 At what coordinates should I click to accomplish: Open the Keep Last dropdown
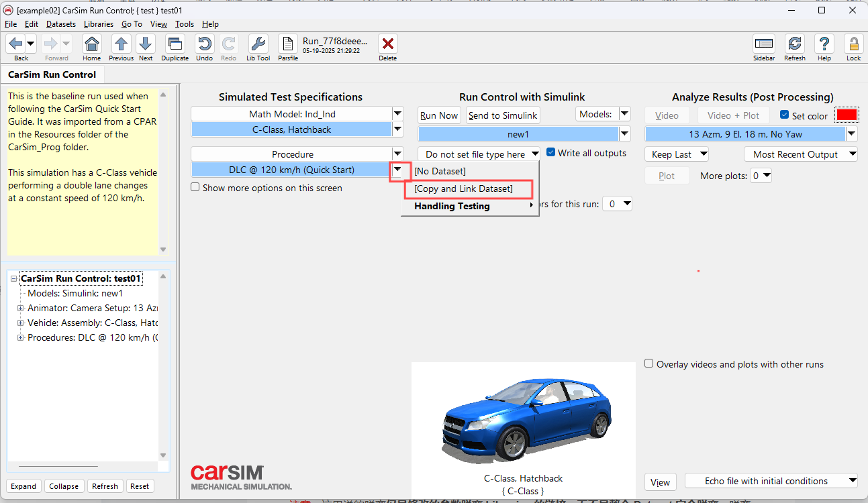coord(677,154)
